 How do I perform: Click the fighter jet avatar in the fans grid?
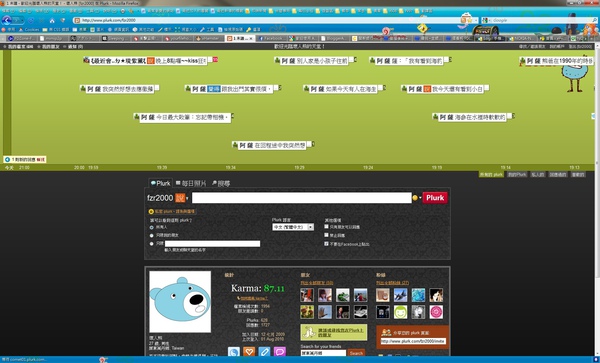click(x=400, y=295)
